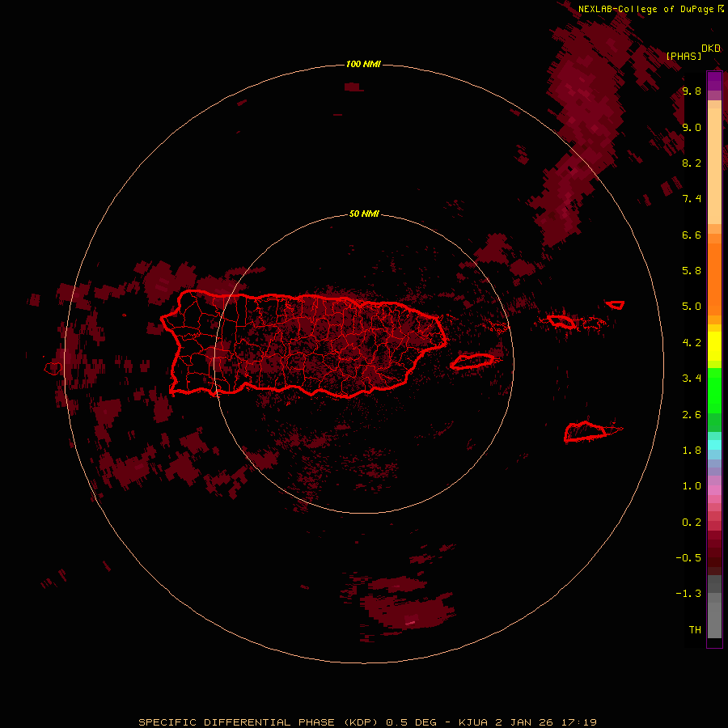
Task: Pick the pink segment of the color bar
Action: click(x=714, y=490)
